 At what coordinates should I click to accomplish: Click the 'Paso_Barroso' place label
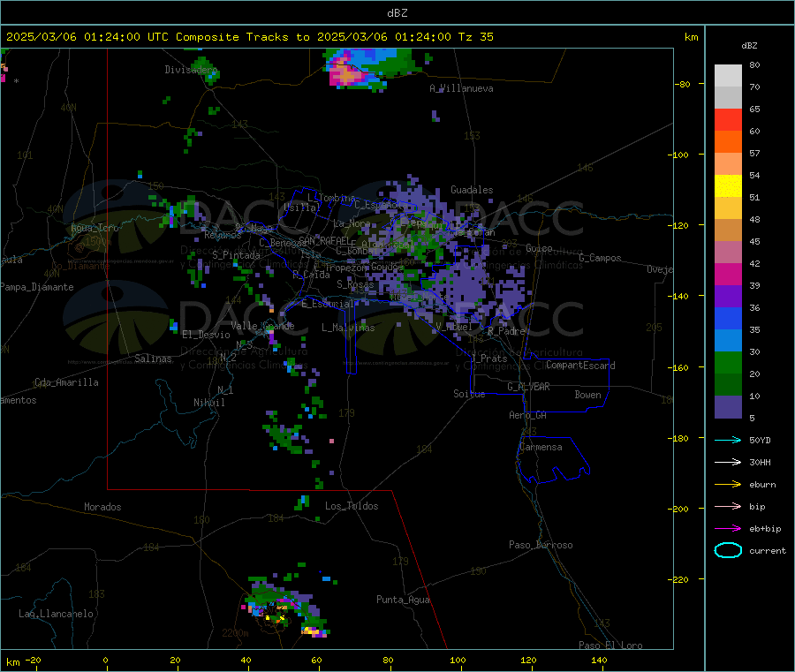[541, 545]
